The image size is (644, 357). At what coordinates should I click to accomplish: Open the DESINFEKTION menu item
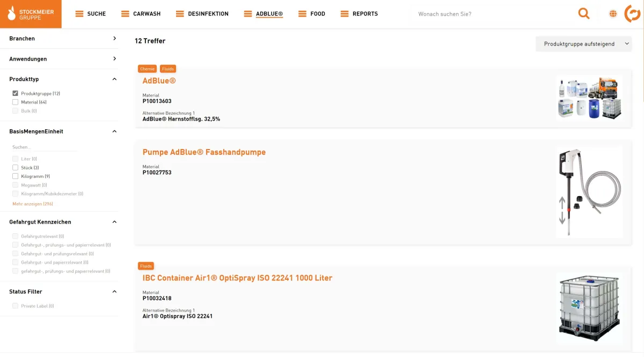(x=208, y=14)
